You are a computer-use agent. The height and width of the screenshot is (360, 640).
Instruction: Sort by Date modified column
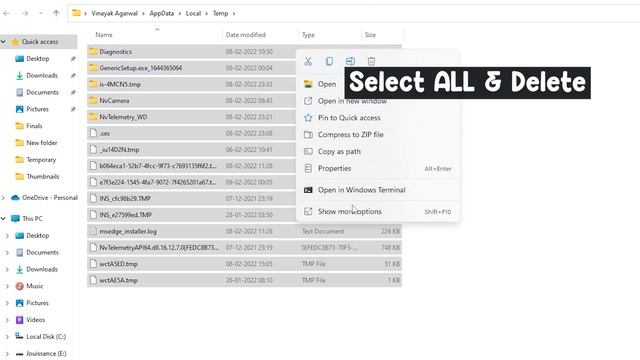point(245,35)
